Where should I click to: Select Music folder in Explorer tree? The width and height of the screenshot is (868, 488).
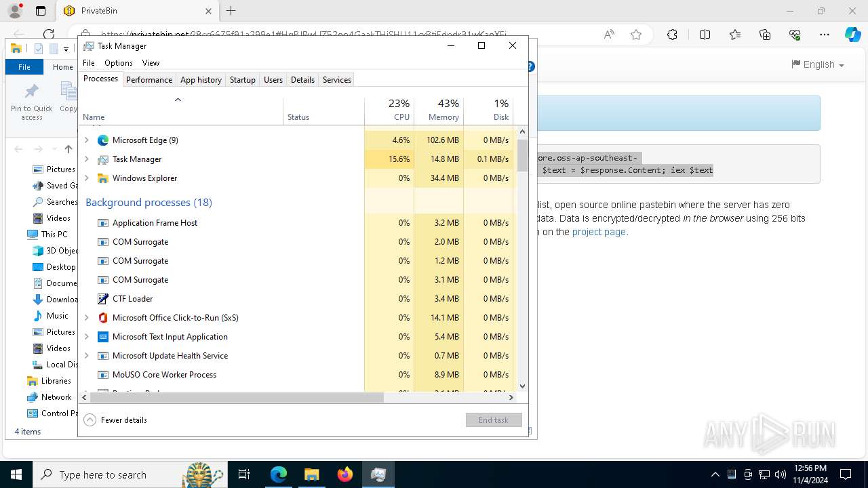click(x=58, y=316)
